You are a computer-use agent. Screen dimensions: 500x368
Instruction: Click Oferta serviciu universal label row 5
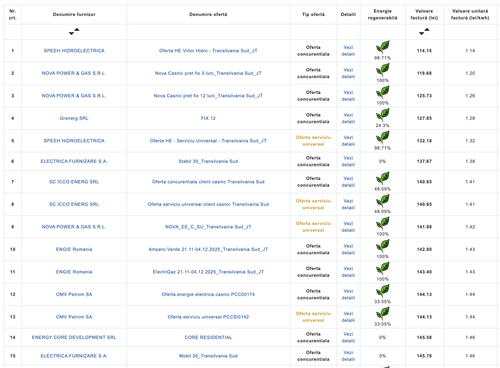(313, 141)
